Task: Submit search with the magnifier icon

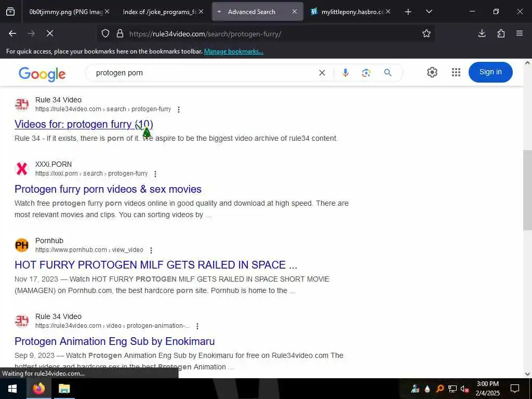Action: 388,73
